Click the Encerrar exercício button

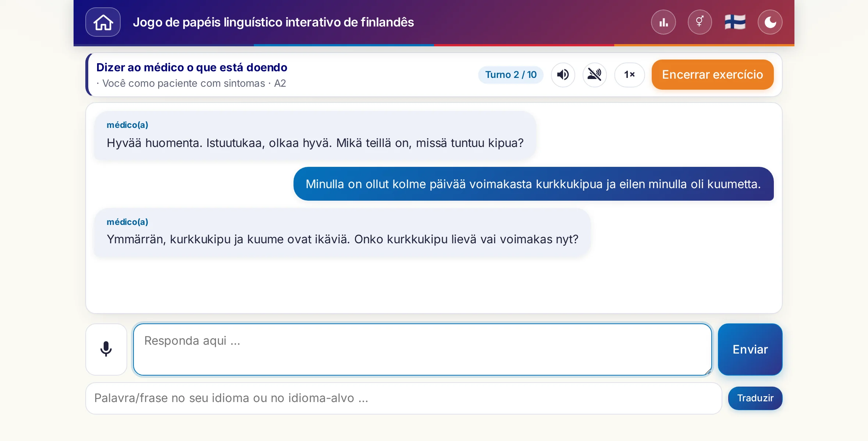[712, 75]
